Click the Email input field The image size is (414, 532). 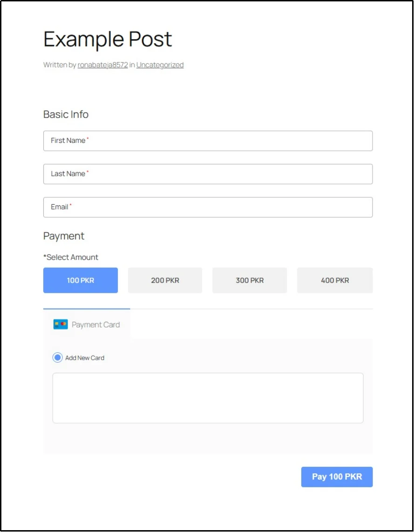pos(208,207)
